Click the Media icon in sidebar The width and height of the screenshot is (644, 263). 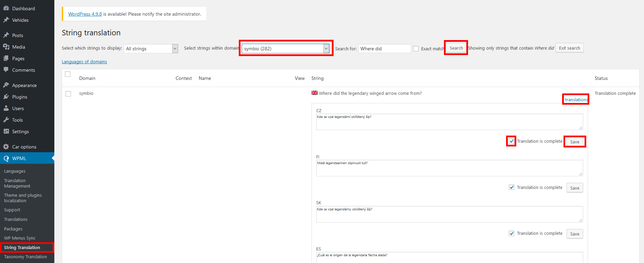pyautogui.click(x=6, y=47)
